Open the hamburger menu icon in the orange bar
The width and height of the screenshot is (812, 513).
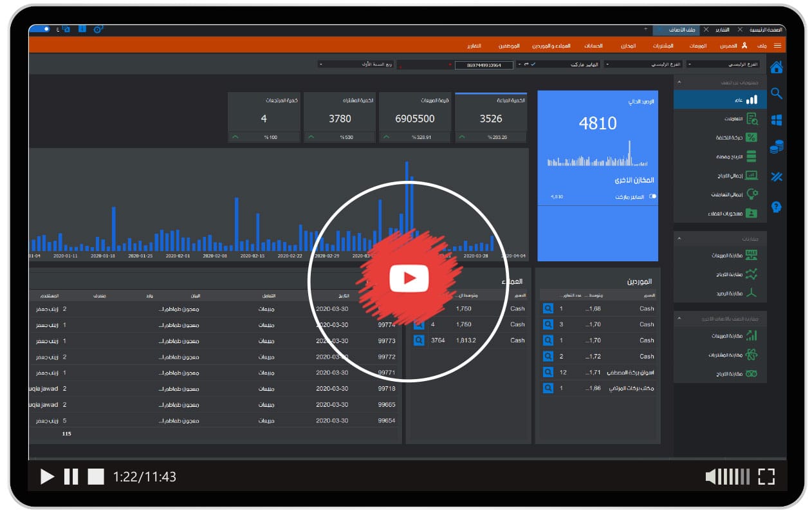tap(778, 46)
